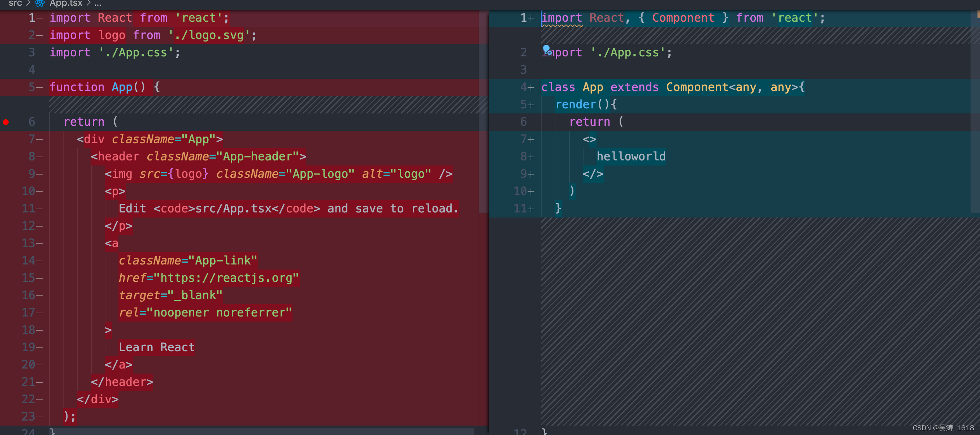Click line number 4 in modified editor
The width and height of the screenshot is (980, 435).
pyautogui.click(x=524, y=87)
